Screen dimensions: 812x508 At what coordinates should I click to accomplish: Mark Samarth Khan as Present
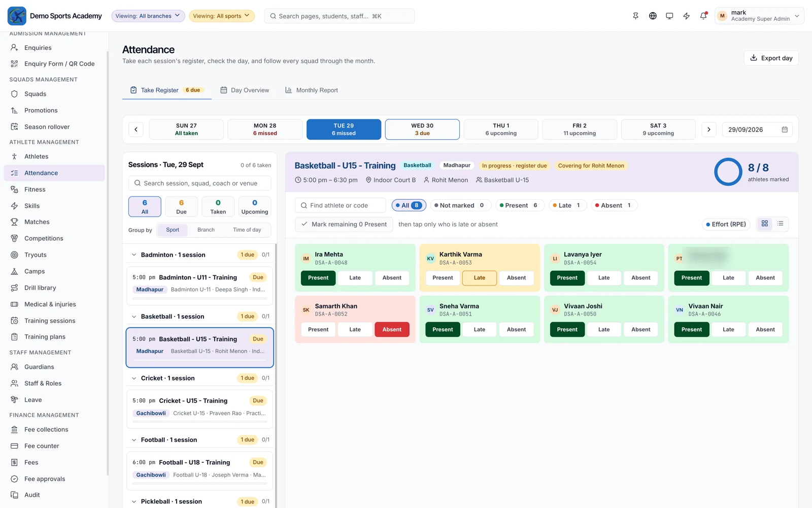click(x=318, y=329)
